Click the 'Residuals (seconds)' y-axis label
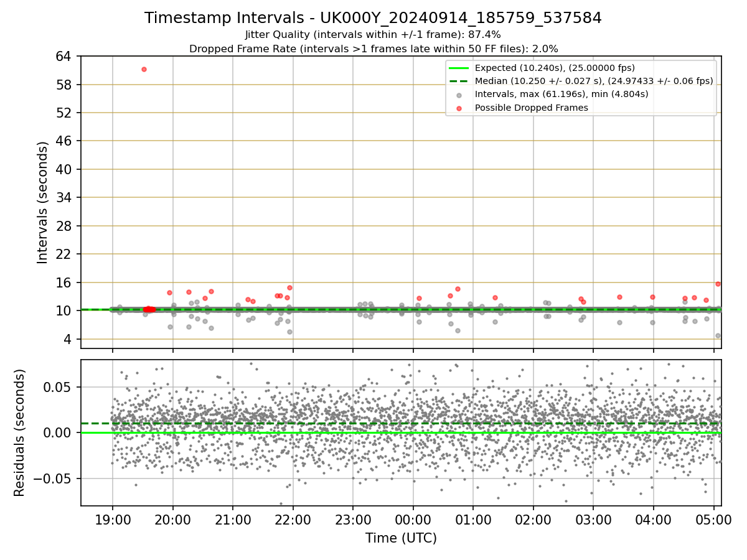 coord(19,432)
